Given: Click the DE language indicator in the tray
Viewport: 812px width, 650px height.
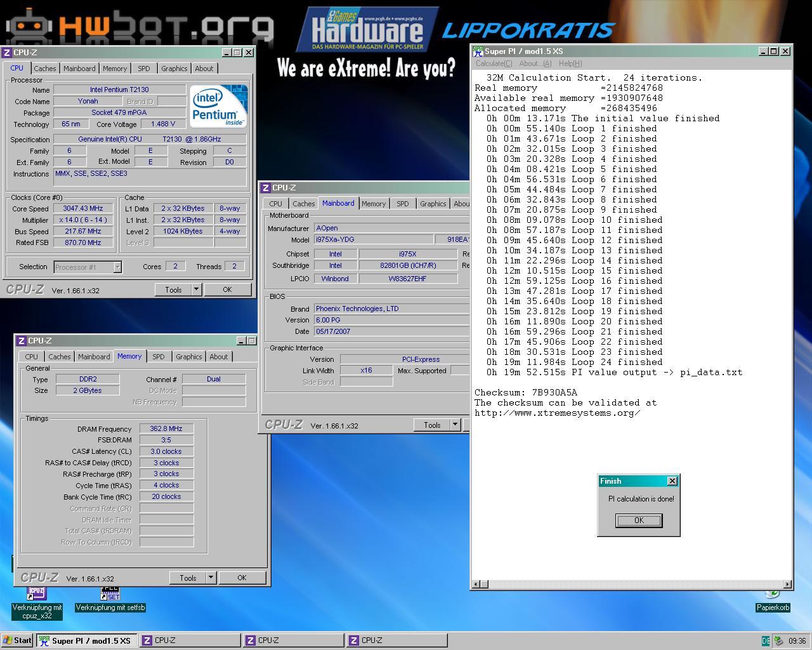Looking at the screenshot, I should coord(766,640).
